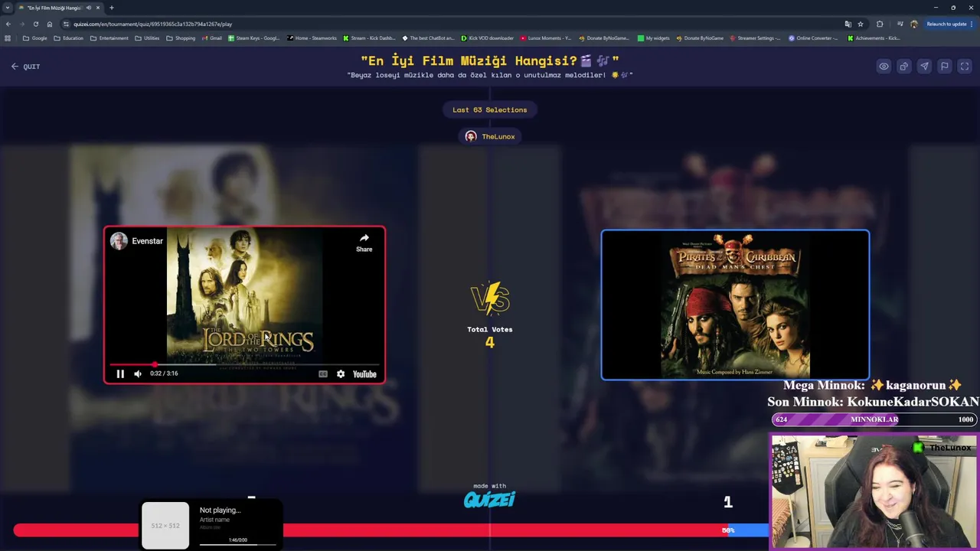
Task: Click the album art placeholder in media overlay
Action: point(165,526)
